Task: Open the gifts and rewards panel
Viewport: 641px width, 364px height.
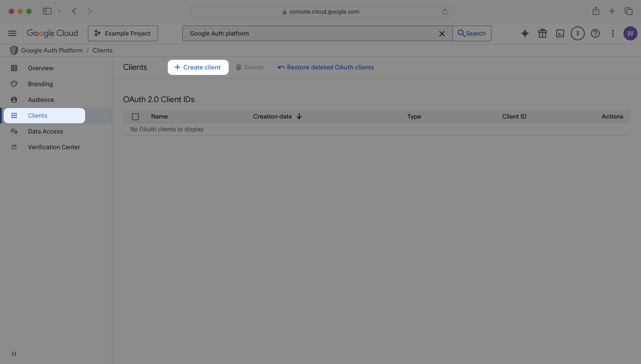Action: [542, 33]
